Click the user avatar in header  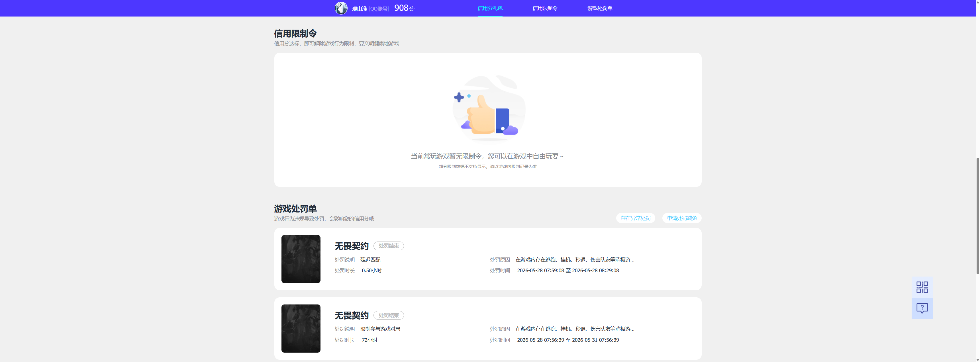coord(341,8)
